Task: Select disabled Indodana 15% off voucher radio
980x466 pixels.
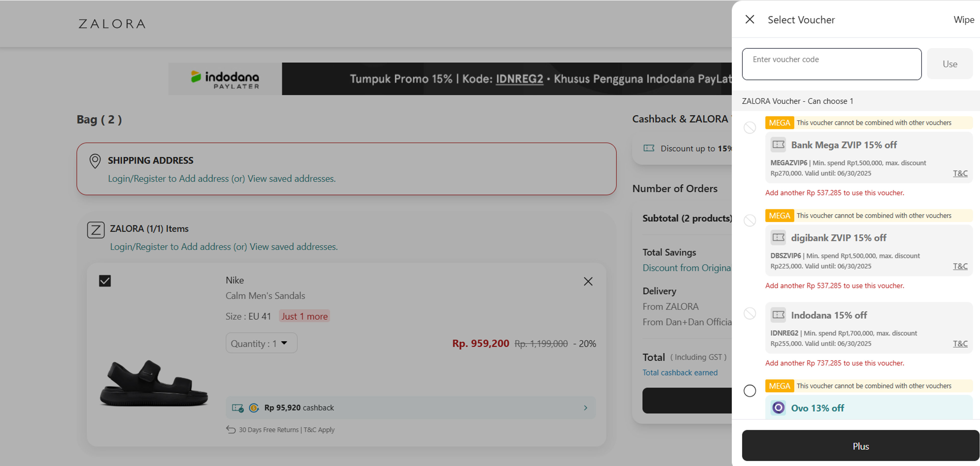Action: 750,313
